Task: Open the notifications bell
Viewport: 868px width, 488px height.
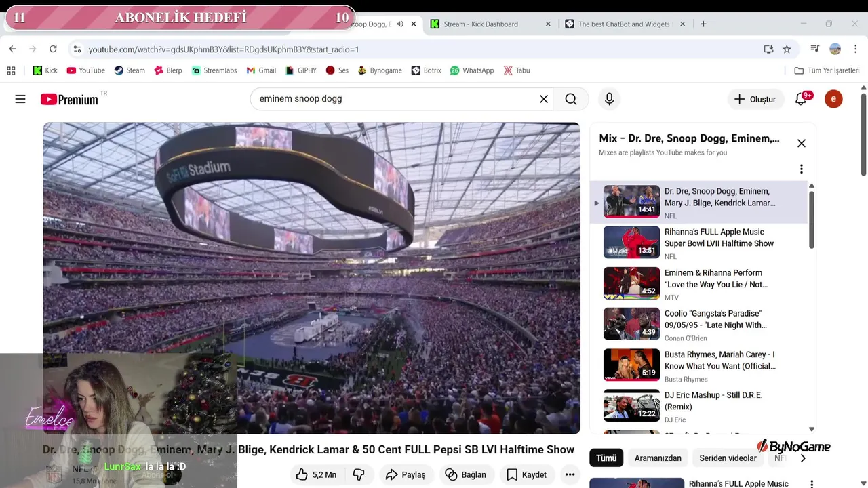Action: click(x=802, y=99)
